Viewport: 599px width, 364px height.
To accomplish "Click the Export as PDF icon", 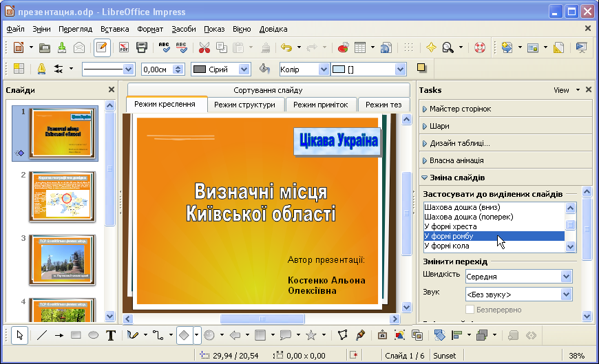I will pyautogui.click(x=124, y=47).
